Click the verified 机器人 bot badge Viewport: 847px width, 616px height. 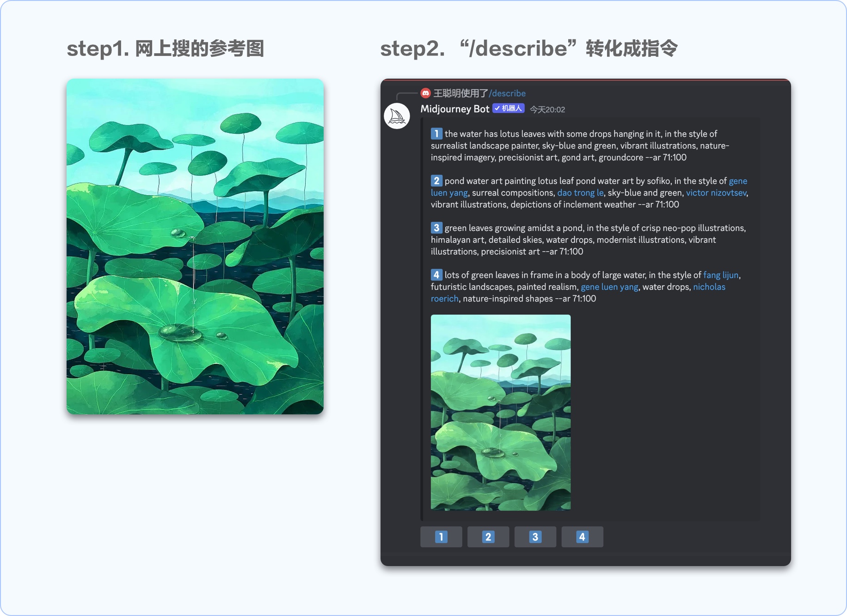click(508, 108)
